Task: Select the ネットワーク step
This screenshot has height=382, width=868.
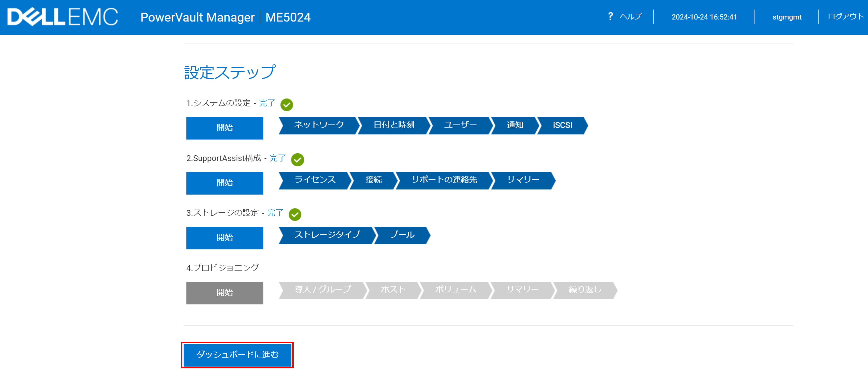Action: pyautogui.click(x=319, y=125)
